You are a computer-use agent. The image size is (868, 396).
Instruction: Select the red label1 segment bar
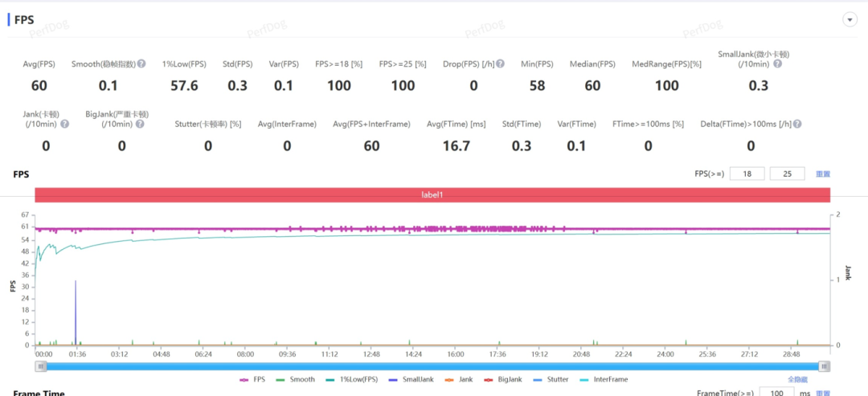tap(432, 194)
